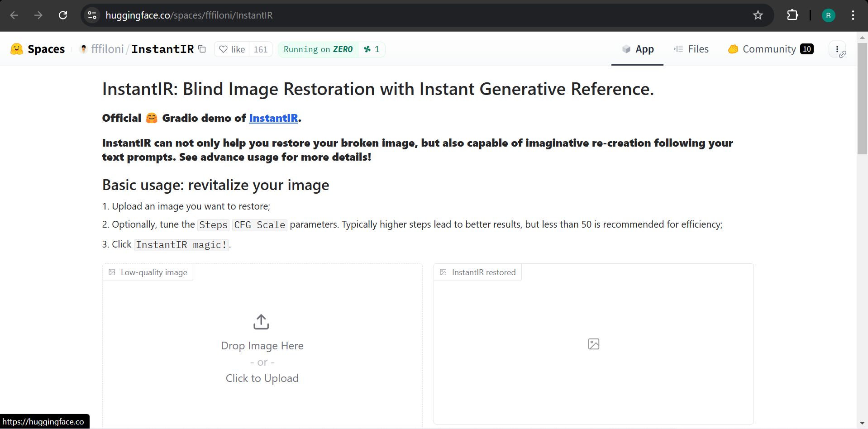This screenshot has height=429, width=868.
Task: Follow the InstantIR hyperlink in description
Action: [273, 118]
